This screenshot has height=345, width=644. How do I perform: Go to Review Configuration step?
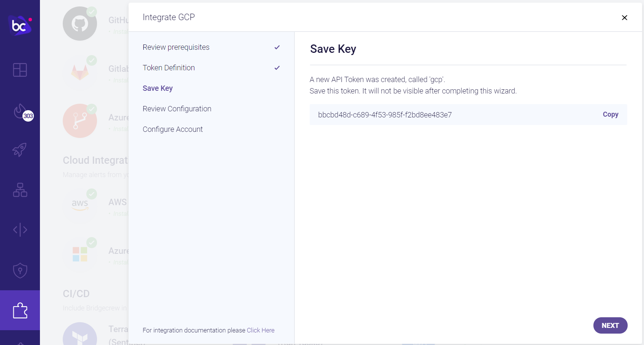(x=177, y=109)
